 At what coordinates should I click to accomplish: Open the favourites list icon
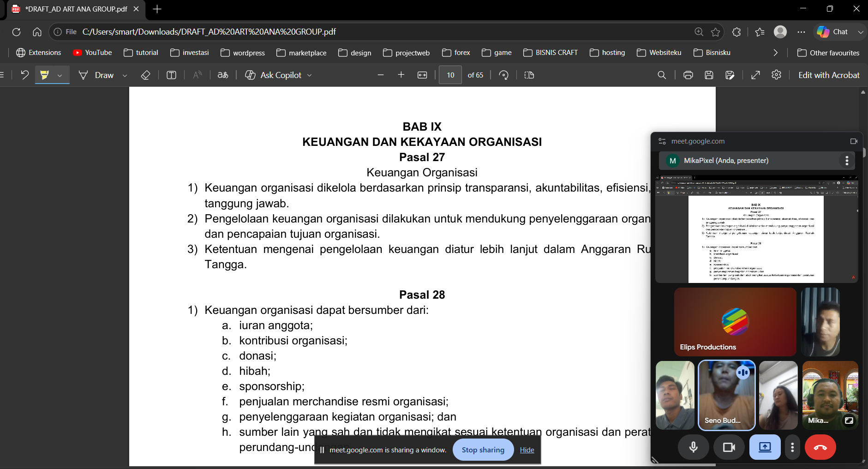point(760,32)
